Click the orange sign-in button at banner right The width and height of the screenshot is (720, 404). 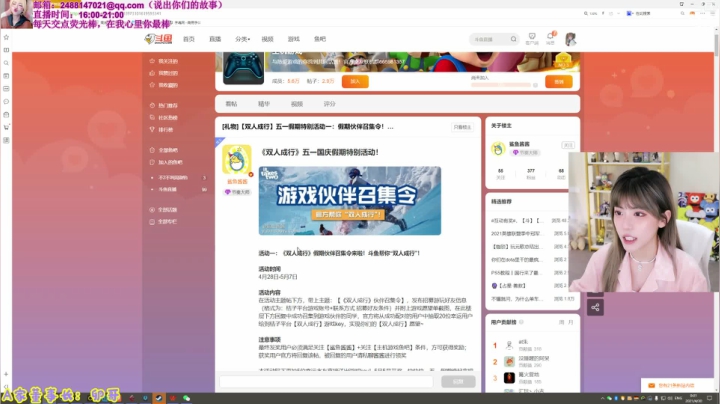point(558,82)
